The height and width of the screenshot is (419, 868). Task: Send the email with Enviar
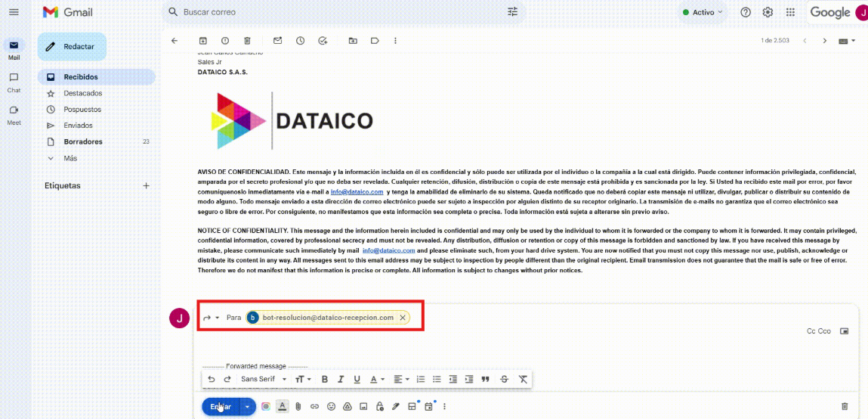(x=221, y=406)
